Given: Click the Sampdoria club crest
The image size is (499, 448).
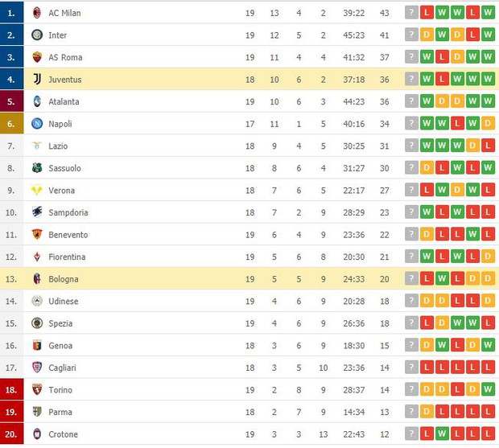Looking at the screenshot, I should point(37,212).
